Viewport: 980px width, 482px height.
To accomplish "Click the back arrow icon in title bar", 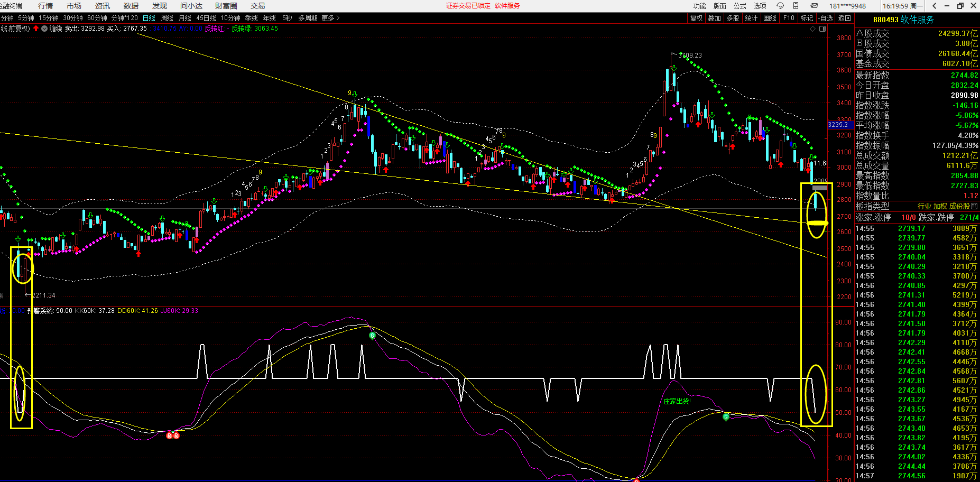I will [935, 6].
